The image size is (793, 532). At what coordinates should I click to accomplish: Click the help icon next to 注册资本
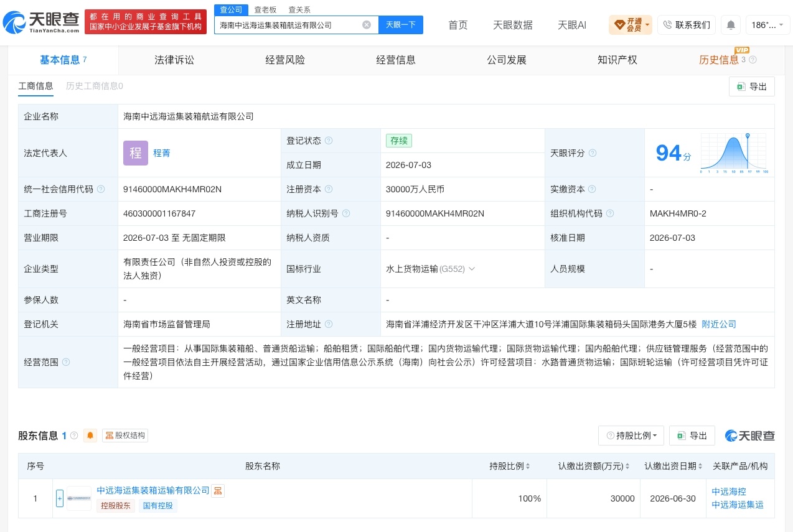pos(329,189)
